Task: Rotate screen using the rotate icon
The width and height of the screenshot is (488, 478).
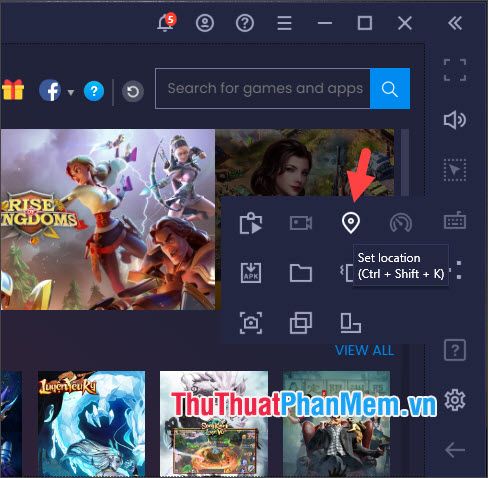Action: click(x=351, y=323)
